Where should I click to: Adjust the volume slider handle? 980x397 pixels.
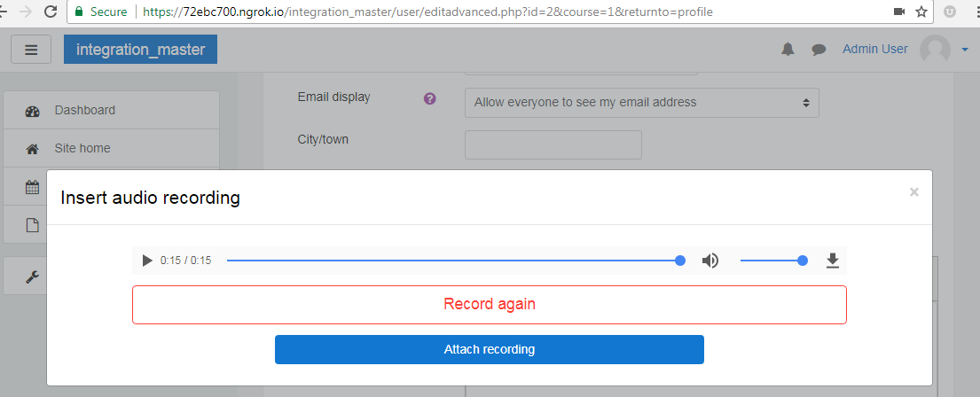coord(803,261)
